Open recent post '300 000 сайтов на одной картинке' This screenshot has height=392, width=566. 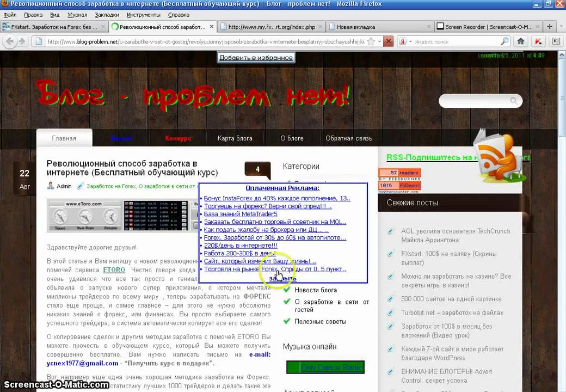[x=451, y=299]
